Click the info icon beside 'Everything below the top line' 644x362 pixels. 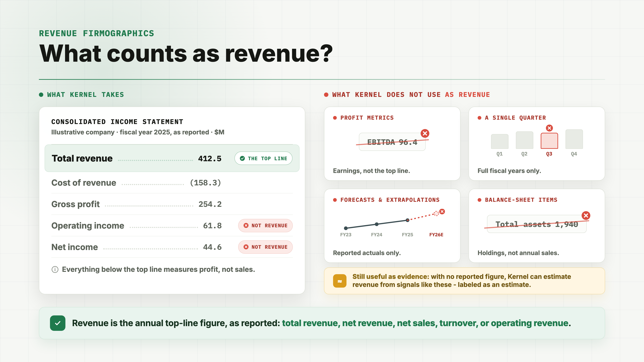55,269
